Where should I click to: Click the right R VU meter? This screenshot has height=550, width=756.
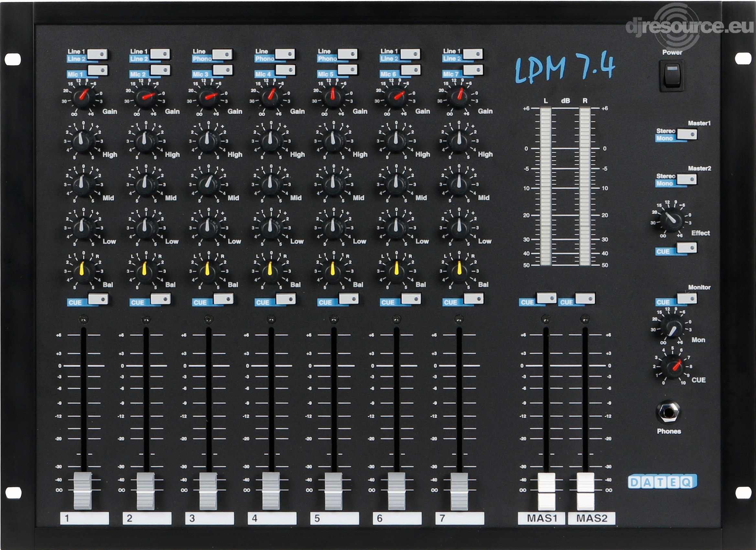(x=585, y=187)
